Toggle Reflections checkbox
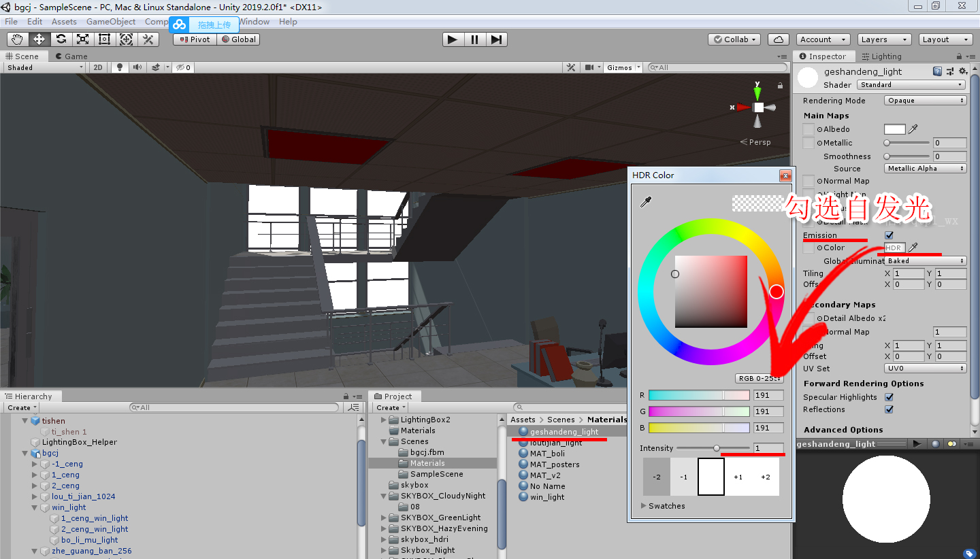 click(889, 409)
